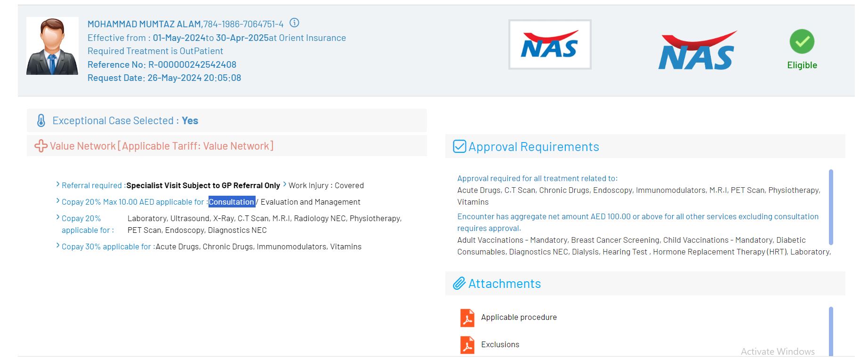Click 'Laboratory, Ultrasound, X-Ray' copay services text
Viewport: 868px width, 358px height.
point(265,224)
